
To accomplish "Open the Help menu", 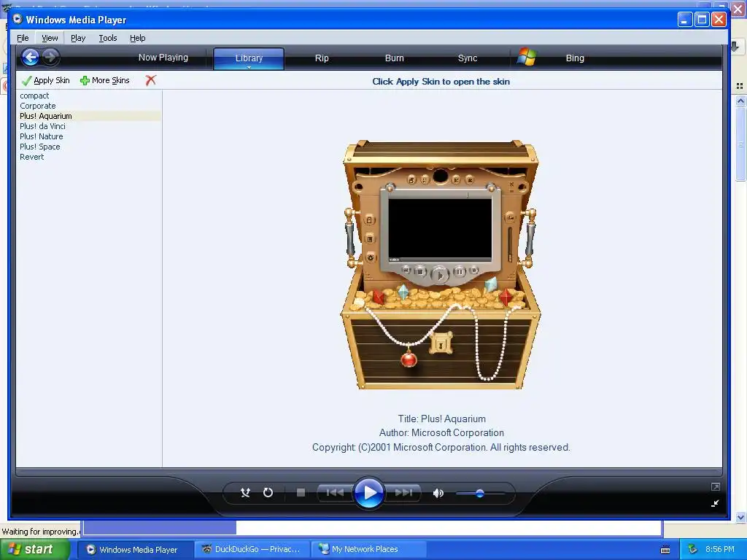I will tap(138, 38).
